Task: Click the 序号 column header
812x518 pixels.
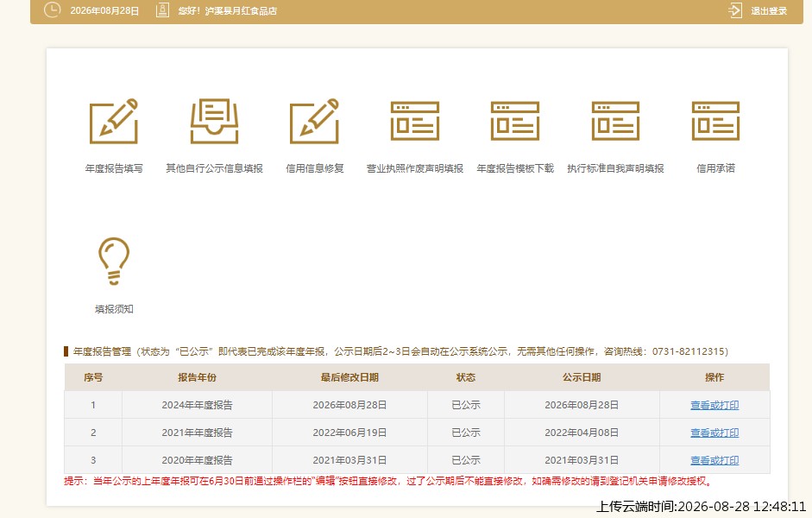Action: click(x=93, y=377)
